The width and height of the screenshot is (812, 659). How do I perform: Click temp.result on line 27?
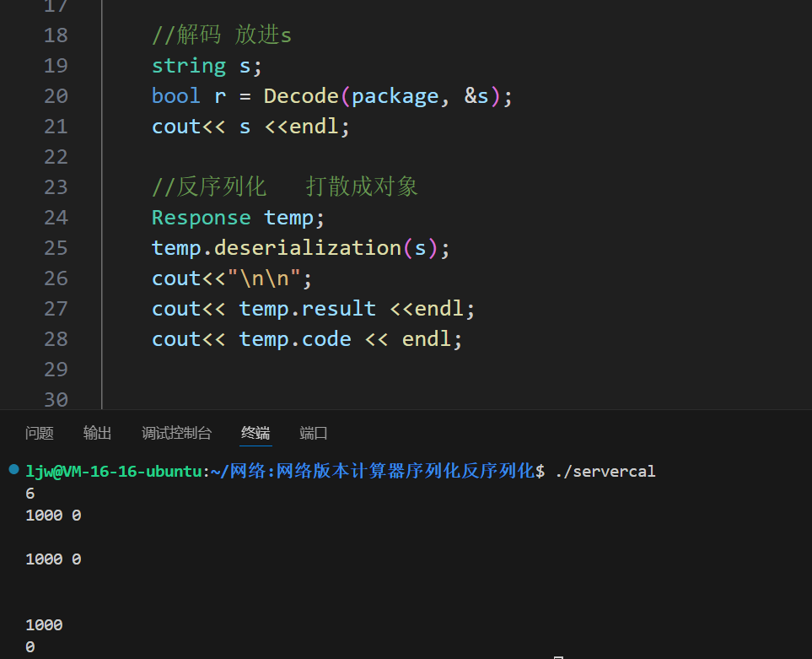[307, 309]
